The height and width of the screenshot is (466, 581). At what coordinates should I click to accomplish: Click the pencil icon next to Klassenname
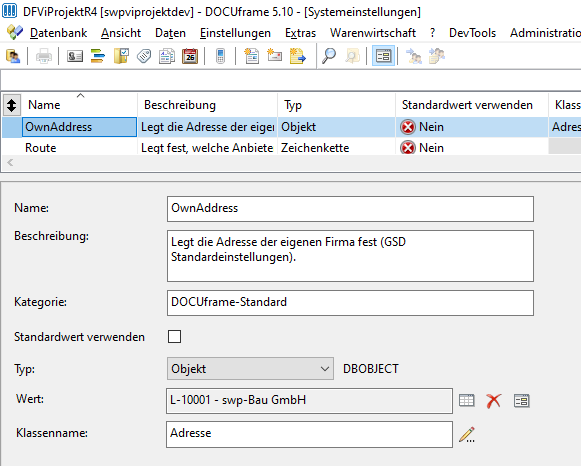pos(467,434)
